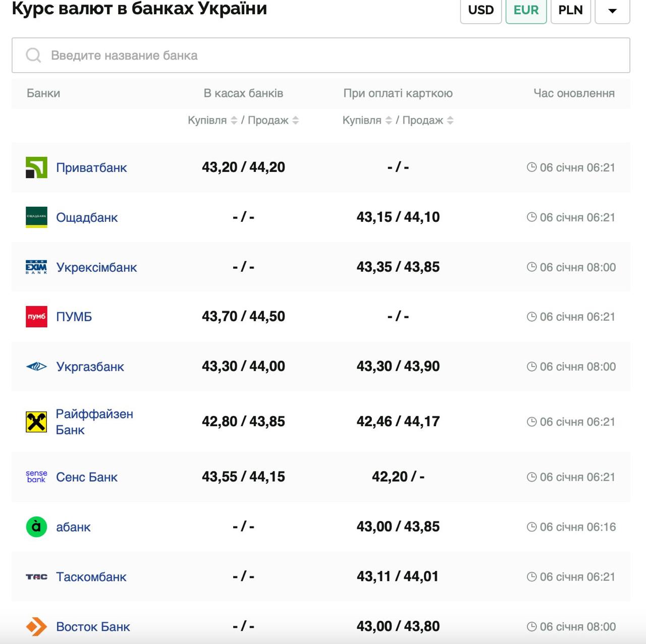The height and width of the screenshot is (644, 646).
Task: Click the Ukrgasbank blue logo
Action: [x=36, y=367]
